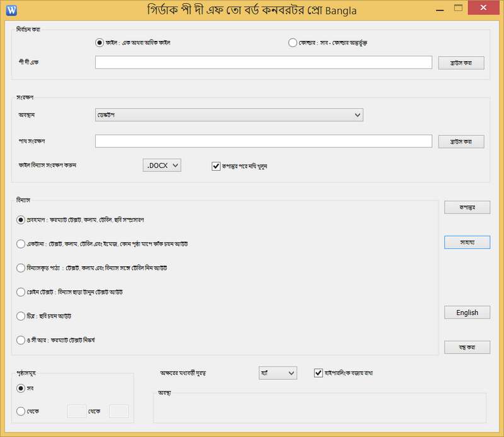Select the থেকে (from) page range radio button

click(21, 411)
